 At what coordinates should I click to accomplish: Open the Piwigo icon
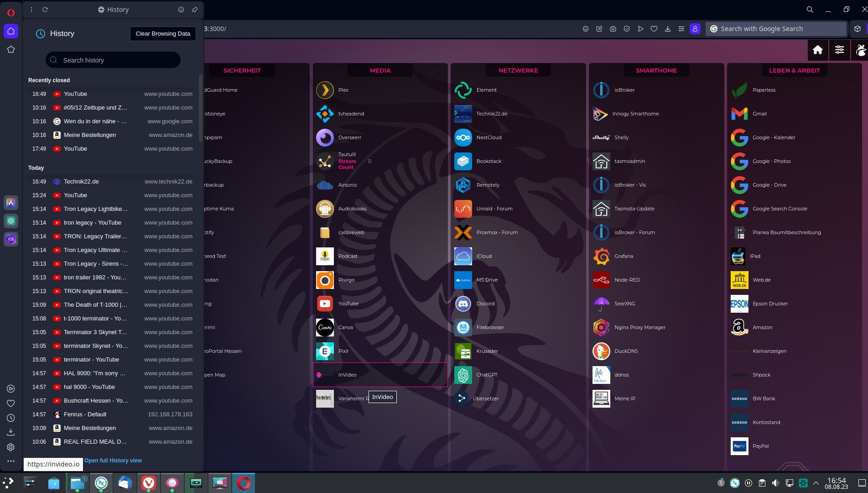[325, 280]
